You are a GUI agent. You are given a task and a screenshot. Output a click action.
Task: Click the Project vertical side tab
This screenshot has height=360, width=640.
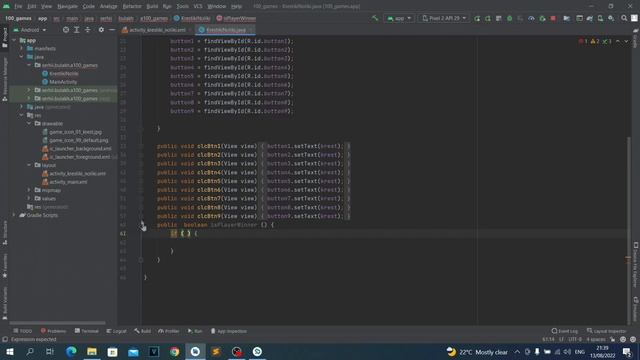[5, 38]
